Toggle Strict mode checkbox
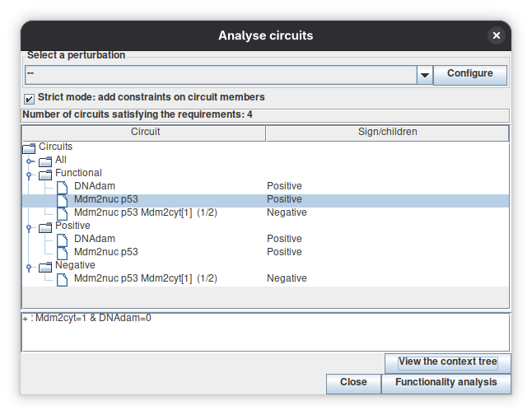 pos(29,99)
